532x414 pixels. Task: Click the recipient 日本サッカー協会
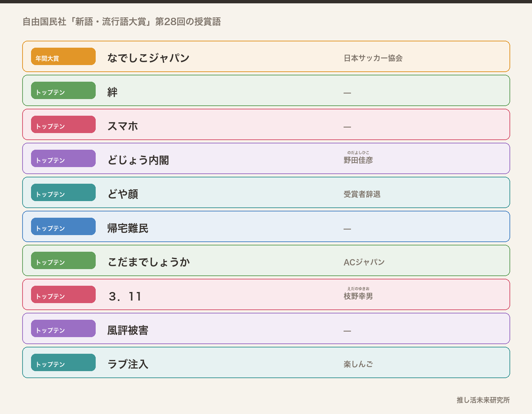373,58
